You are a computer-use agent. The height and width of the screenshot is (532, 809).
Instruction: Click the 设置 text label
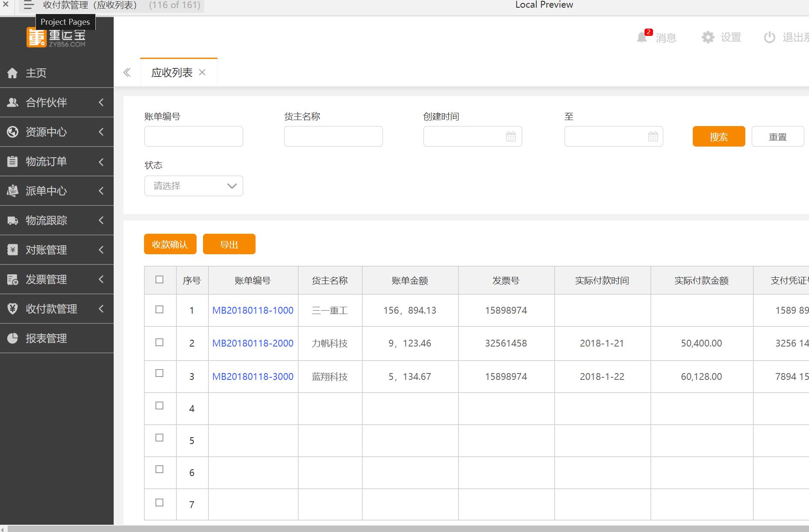tap(731, 38)
